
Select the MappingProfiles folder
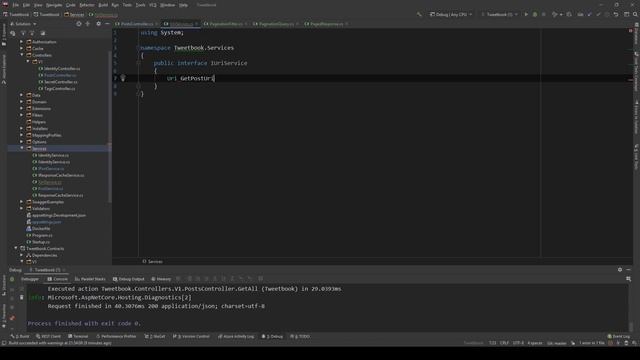[44, 135]
